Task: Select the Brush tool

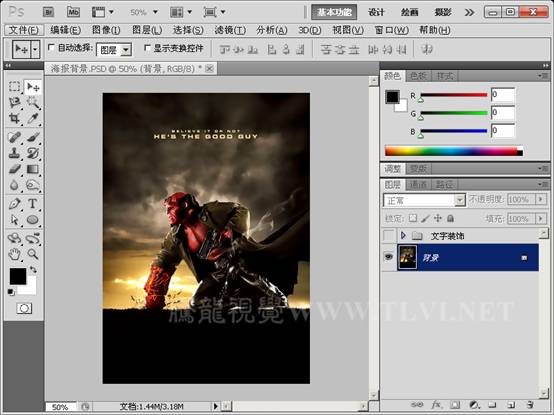Action: [x=33, y=137]
